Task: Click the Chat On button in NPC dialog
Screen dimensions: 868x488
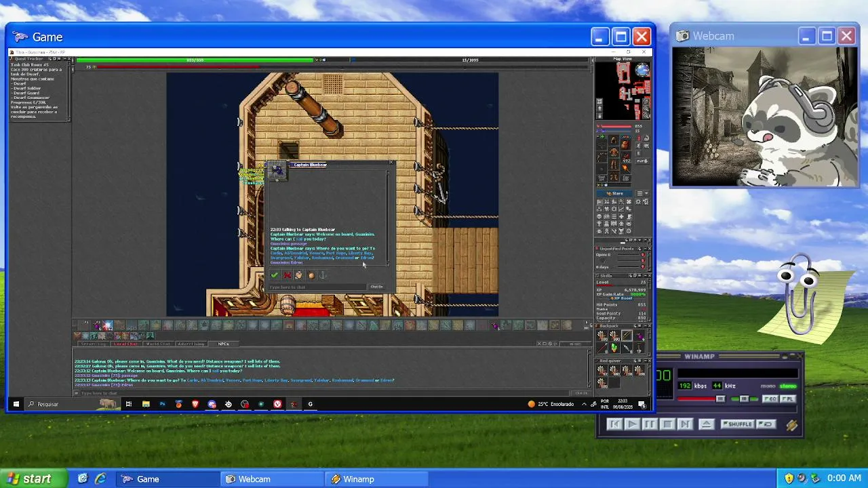Action: (x=376, y=287)
